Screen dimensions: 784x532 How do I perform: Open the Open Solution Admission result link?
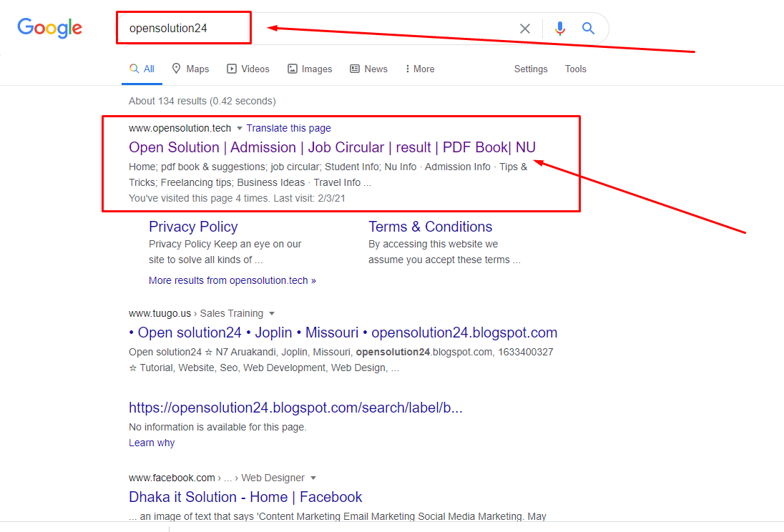click(328, 147)
